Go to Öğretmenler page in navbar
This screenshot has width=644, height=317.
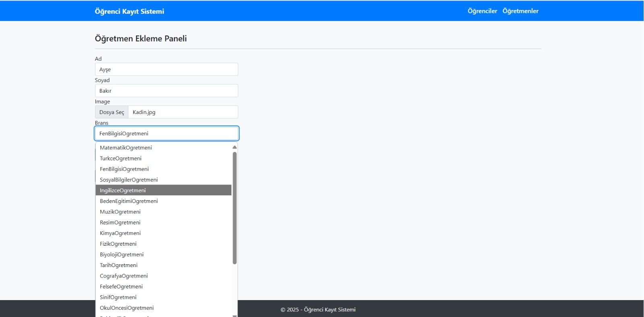click(520, 11)
